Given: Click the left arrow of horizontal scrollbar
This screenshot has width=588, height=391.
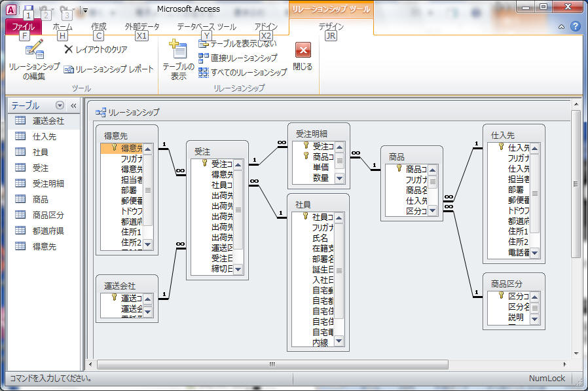Looking at the screenshot, I should (90, 364).
